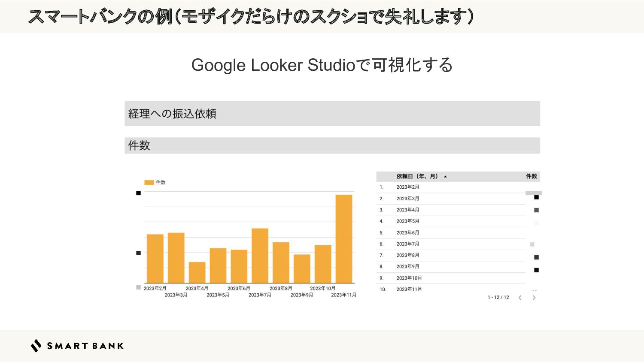Click the Google Looker Studioで可視化する heading
This screenshot has width=644, height=362.
(x=322, y=65)
